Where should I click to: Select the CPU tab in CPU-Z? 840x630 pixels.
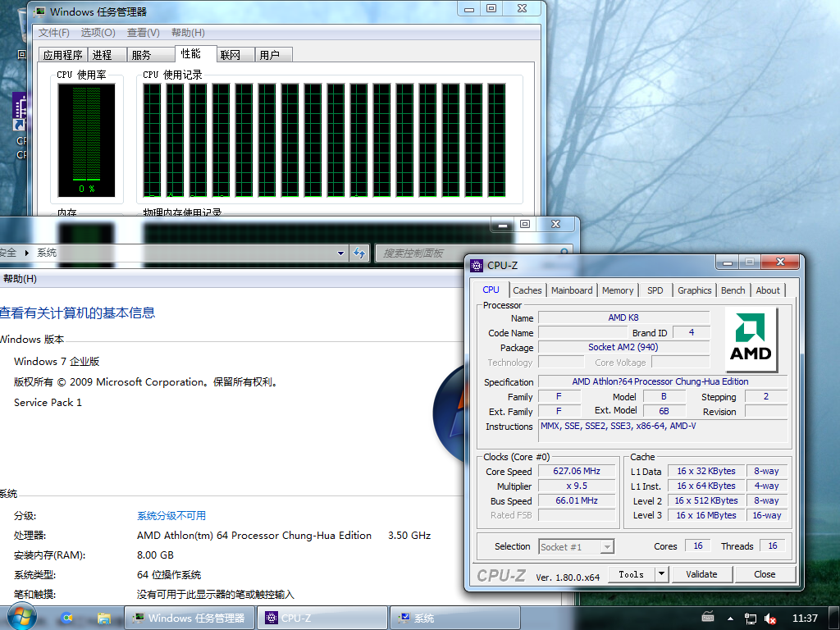click(491, 290)
